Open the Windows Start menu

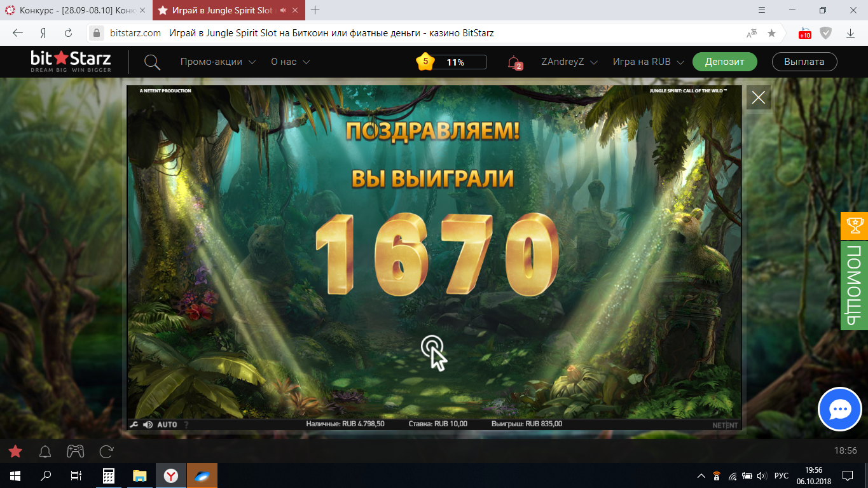point(15,475)
